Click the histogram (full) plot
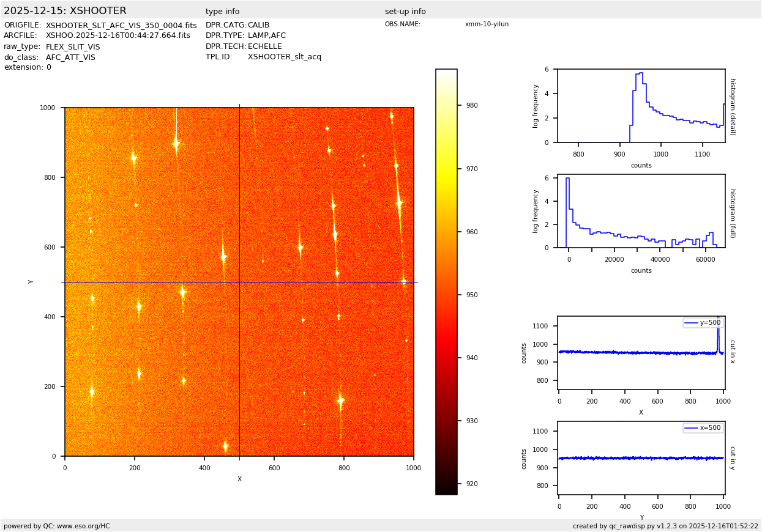 tap(641, 211)
